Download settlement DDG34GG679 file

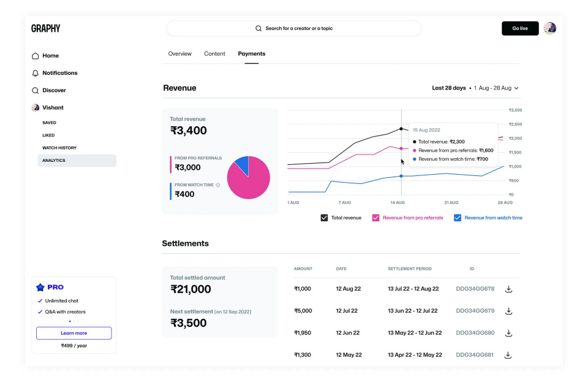(x=508, y=311)
